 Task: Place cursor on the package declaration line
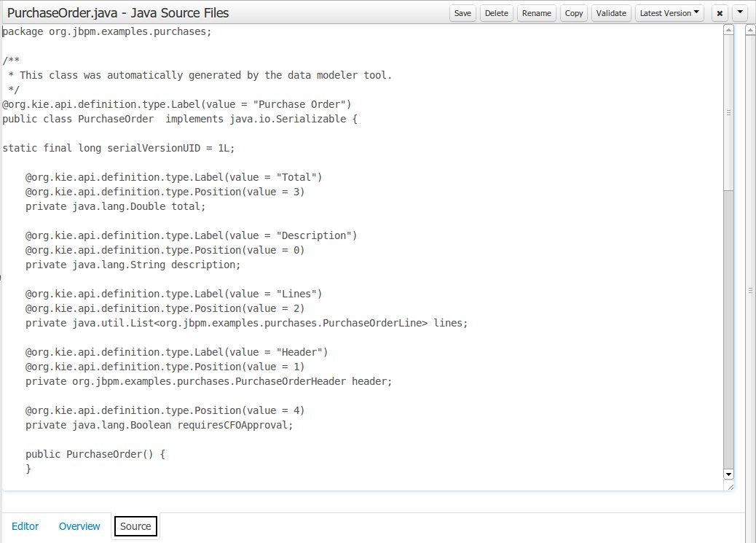click(108, 32)
